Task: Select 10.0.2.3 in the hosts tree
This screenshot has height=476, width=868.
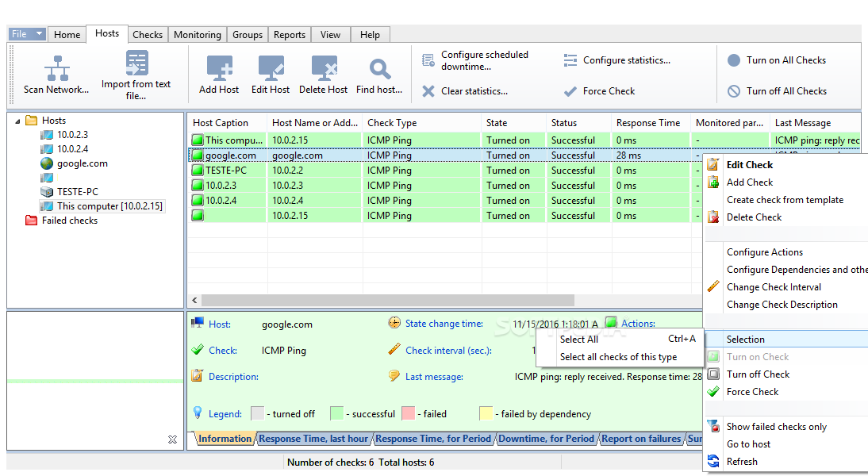Action: 72,135
